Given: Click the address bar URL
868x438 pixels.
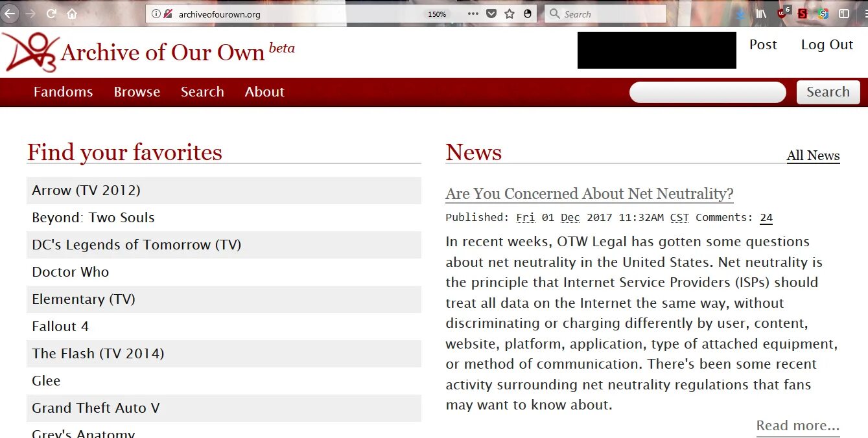Looking at the screenshot, I should pyautogui.click(x=220, y=14).
